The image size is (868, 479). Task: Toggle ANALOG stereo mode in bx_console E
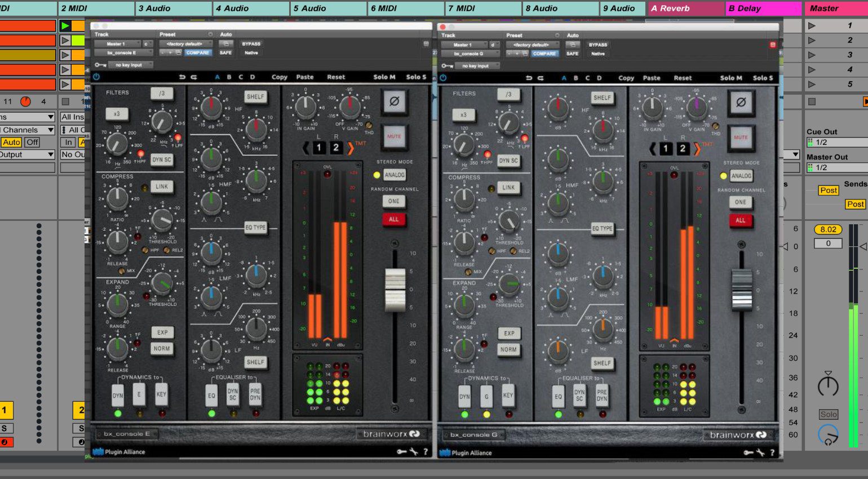(x=395, y=175)
